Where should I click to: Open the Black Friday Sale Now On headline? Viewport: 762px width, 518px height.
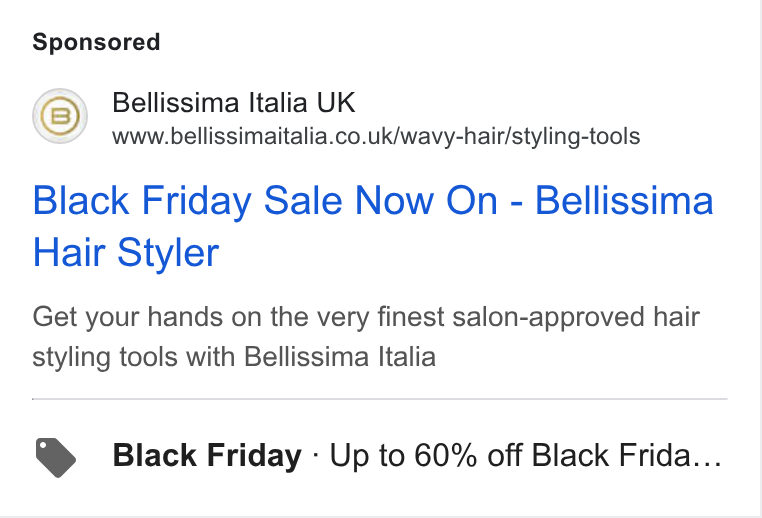point(373,226)
